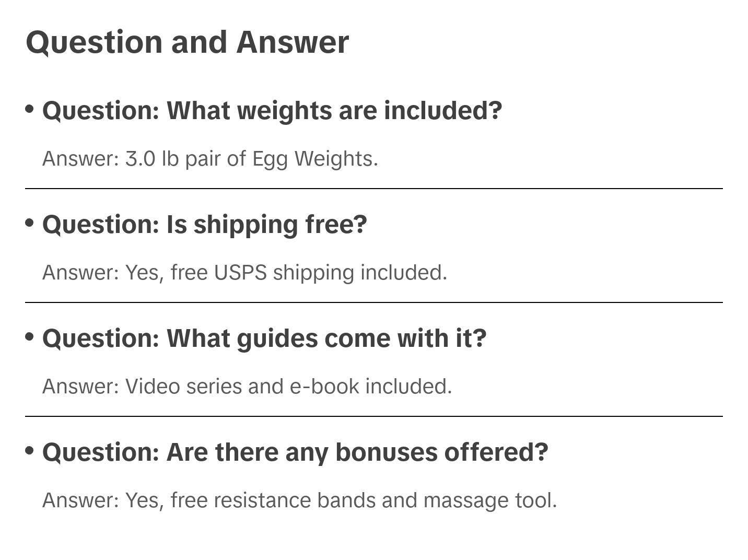Click the video series and e-book answer
Screen dimensions: 748x560
(x=247, y=387)
